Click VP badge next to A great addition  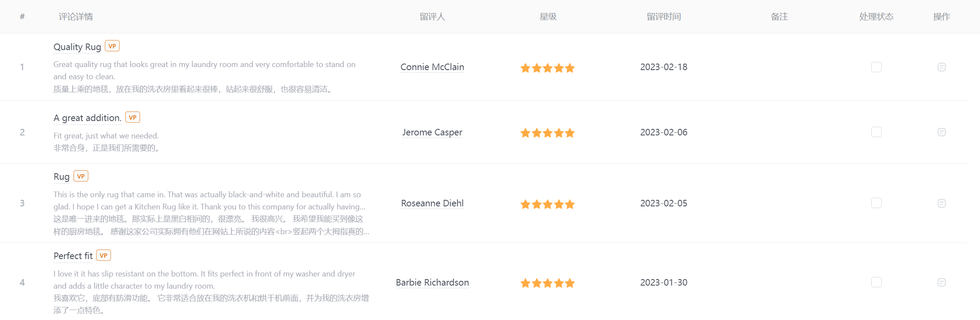pyautogui.click(x=133, y=118)
